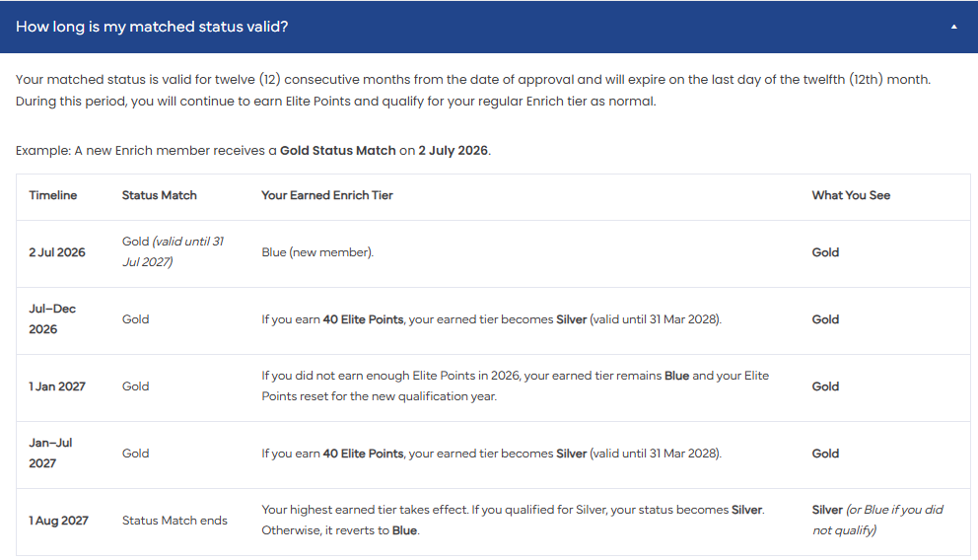Click the 'How long is my matched status valid?' header
Screen dimensions: 978x560
point(489,27)
